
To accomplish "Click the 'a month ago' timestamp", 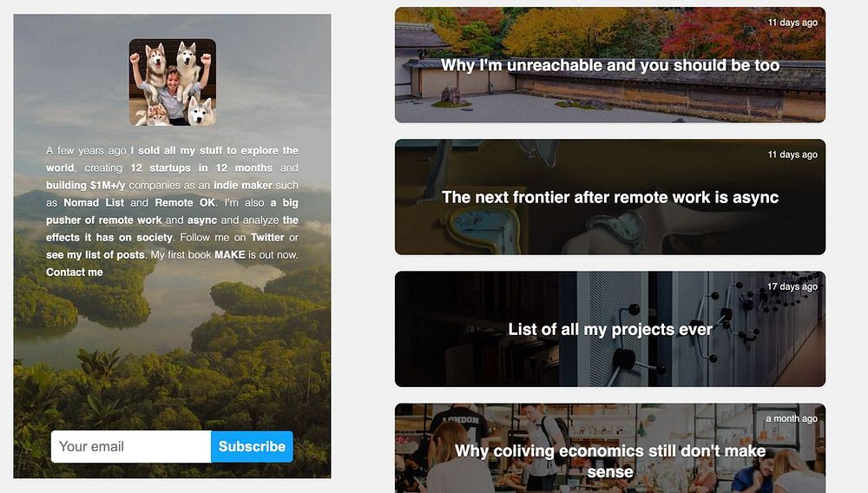I will pyautogui.click(x=792, y=419).
